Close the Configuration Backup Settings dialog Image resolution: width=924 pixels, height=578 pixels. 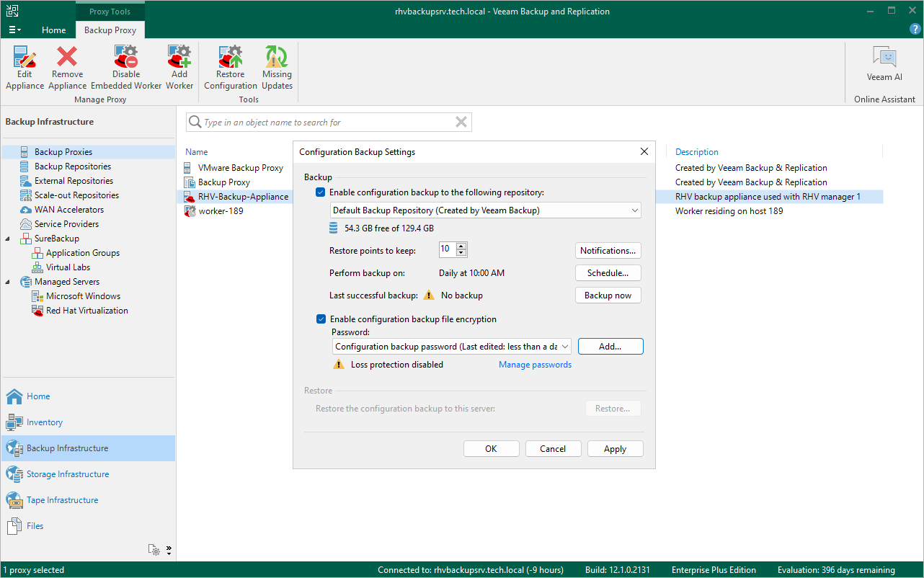(644, 152)
